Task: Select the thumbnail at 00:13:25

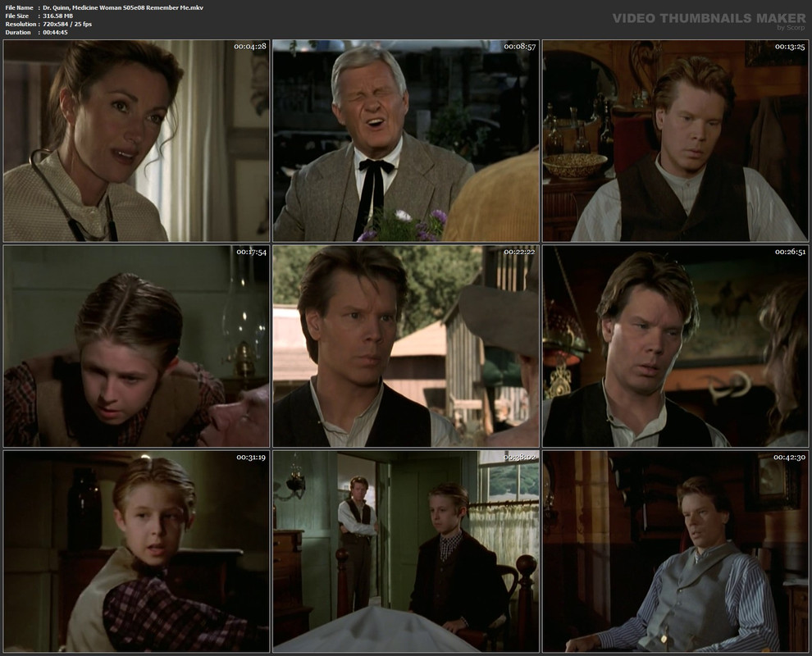Action: coord(675,141)
